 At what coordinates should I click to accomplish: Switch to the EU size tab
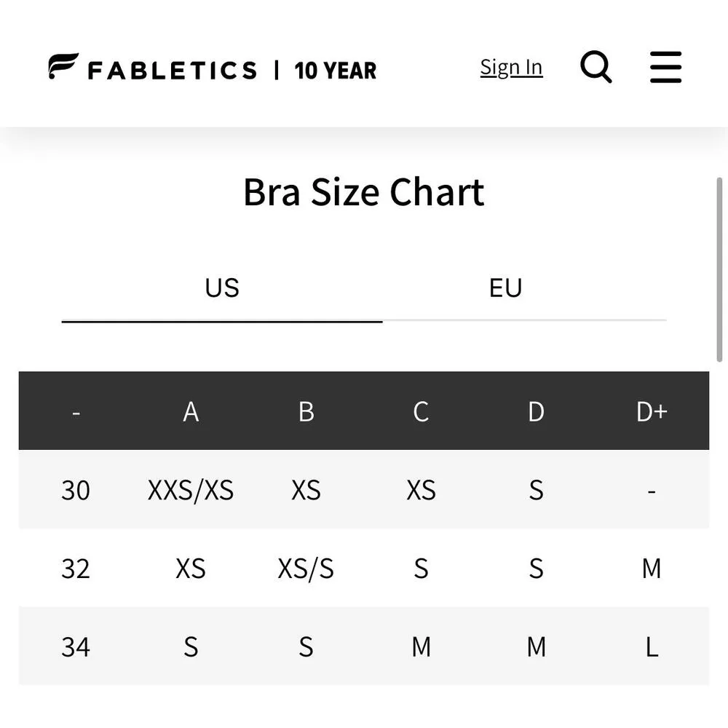(505, 288)
